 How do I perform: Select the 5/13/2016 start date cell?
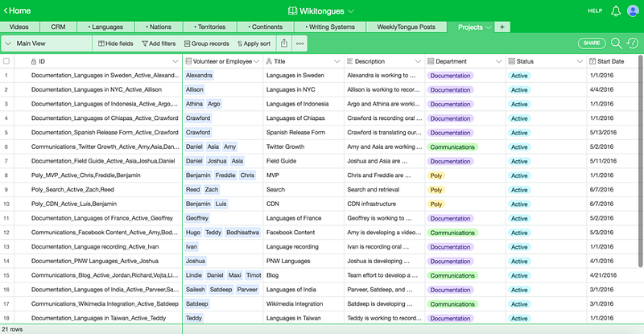[x=612, y=132]
